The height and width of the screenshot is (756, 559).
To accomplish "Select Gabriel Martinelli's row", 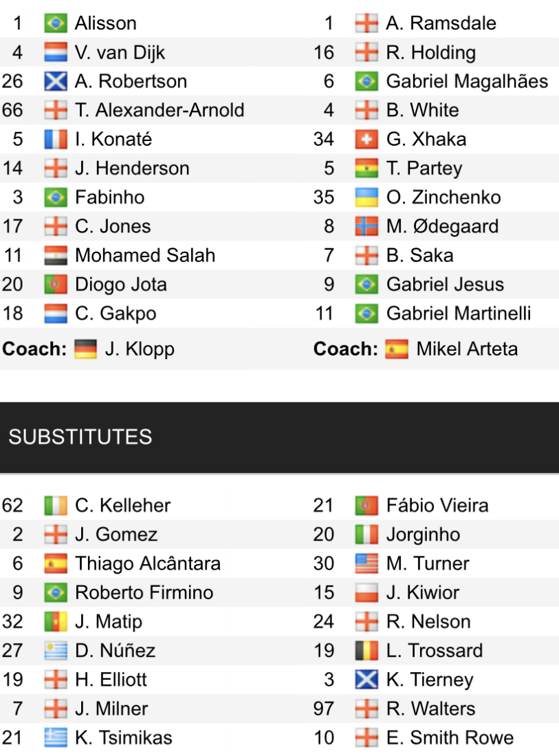I will coord(459,314).
